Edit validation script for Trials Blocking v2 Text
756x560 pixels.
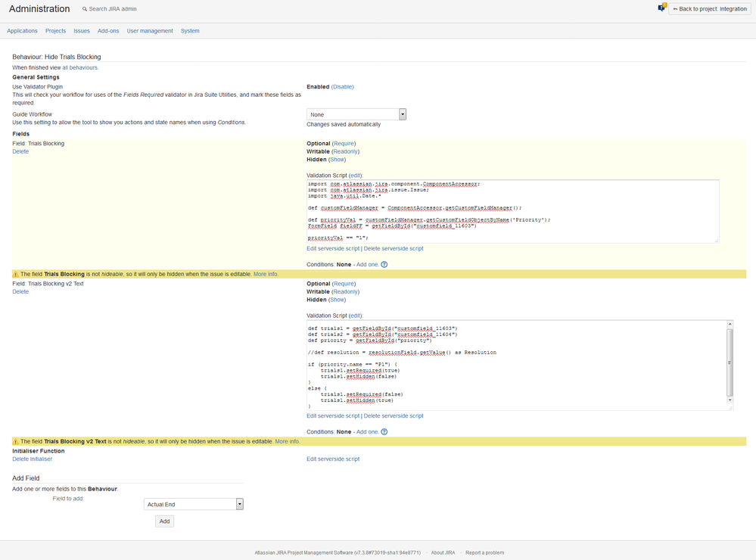pyautogui.click(x=355, y=316)
